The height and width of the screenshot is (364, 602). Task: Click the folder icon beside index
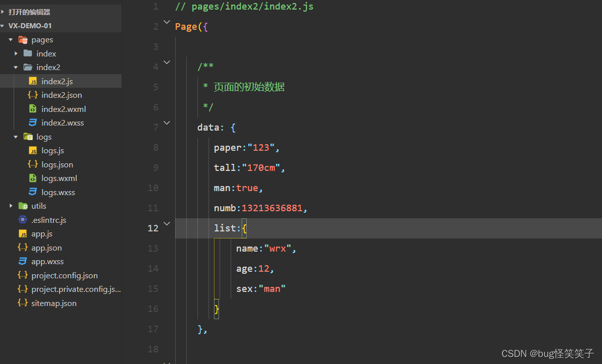(x=28, y=53)
